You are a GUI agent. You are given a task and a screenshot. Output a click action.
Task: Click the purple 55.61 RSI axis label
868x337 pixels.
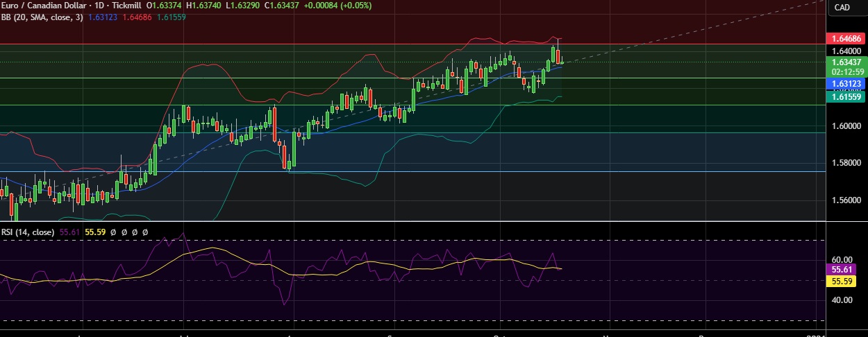click(841, 269)
